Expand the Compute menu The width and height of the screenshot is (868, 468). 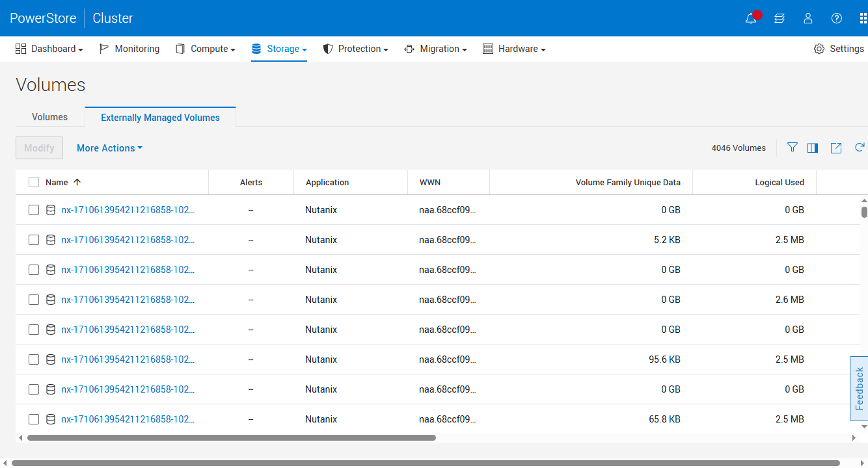(x=206, y=49)
